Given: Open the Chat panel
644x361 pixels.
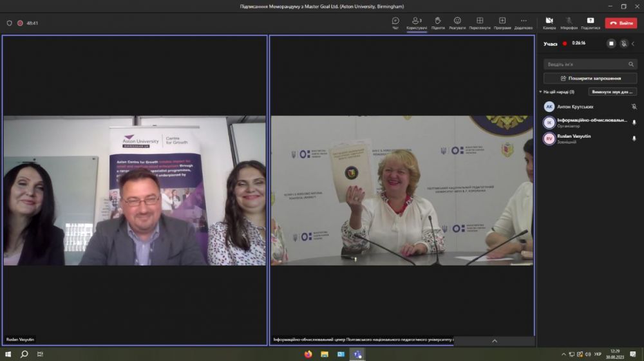Looking at the screenshot, I should click(x=395, y=23).
